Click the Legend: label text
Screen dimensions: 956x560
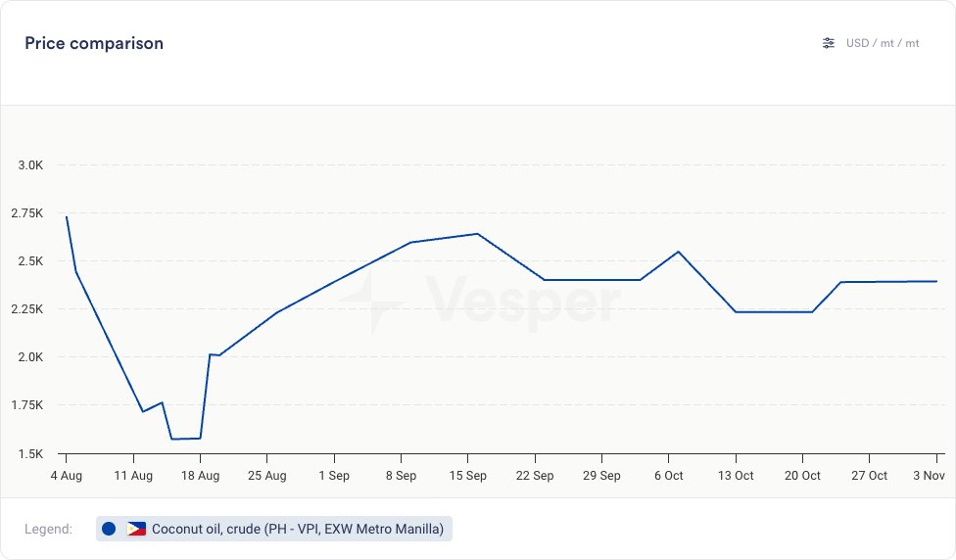[x=49, y=529]
